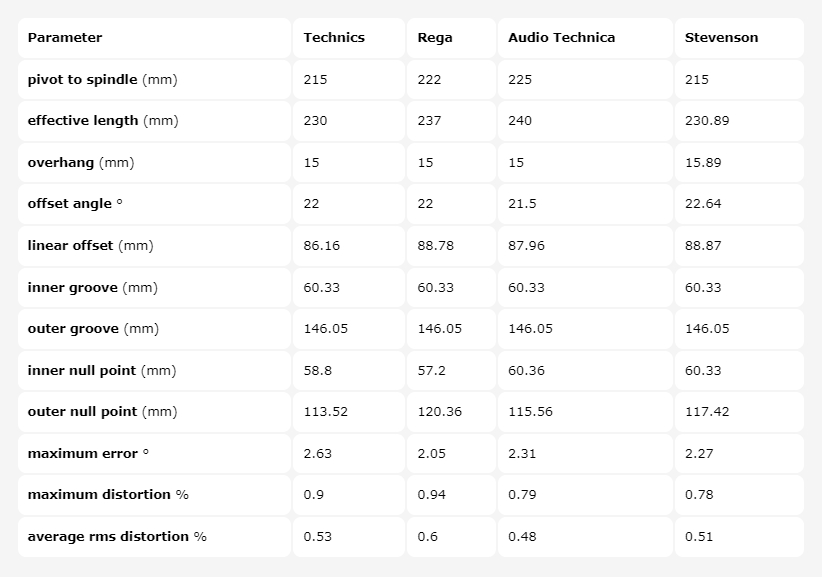Click the Technics maximum error value 2.63
The height and width of the screenshot is (577, 822).
[317, 454]
